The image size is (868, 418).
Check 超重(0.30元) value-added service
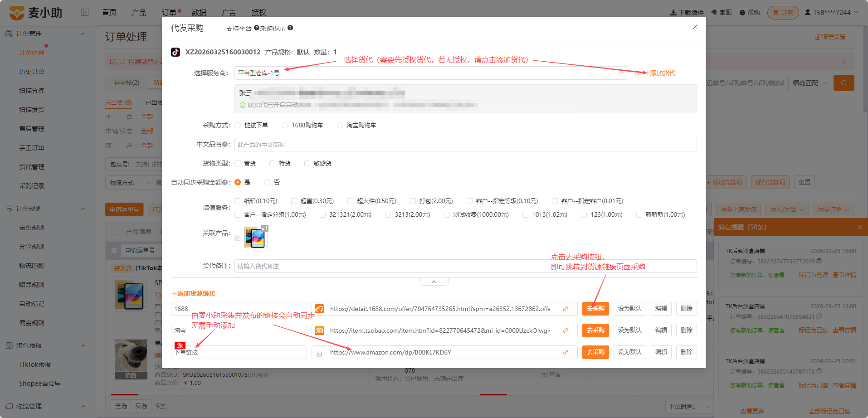click(x=294, y=201)
